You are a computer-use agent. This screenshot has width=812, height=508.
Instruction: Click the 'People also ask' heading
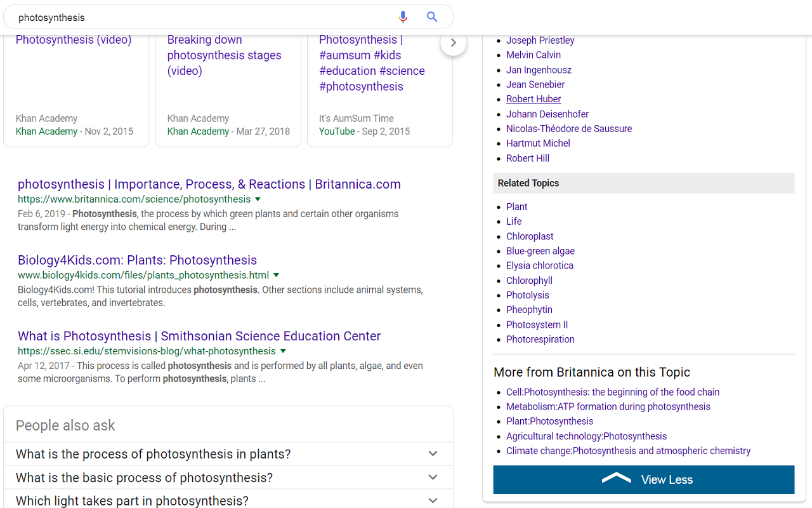click(x=65, y=425)
